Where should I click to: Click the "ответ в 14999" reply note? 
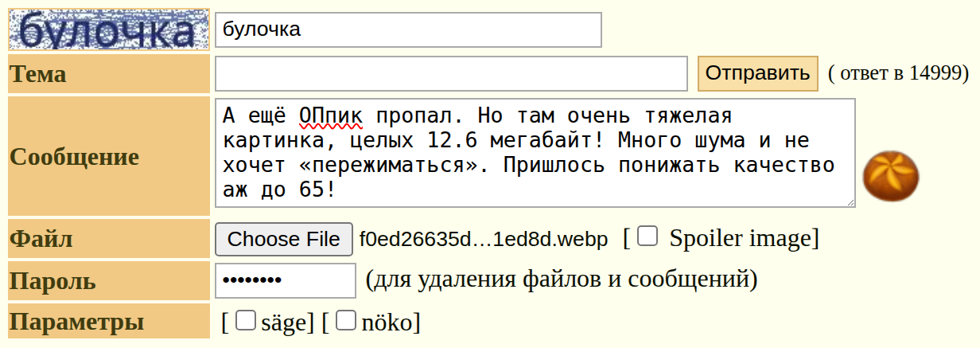(898, 74)
